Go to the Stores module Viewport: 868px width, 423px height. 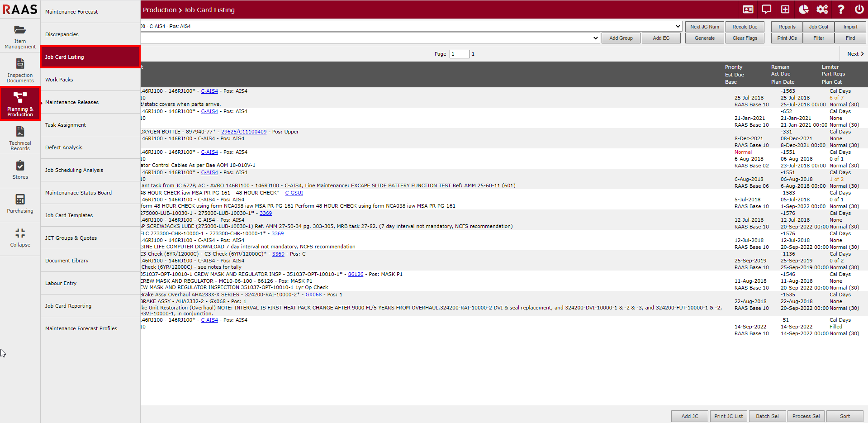(x=20, y=170)
